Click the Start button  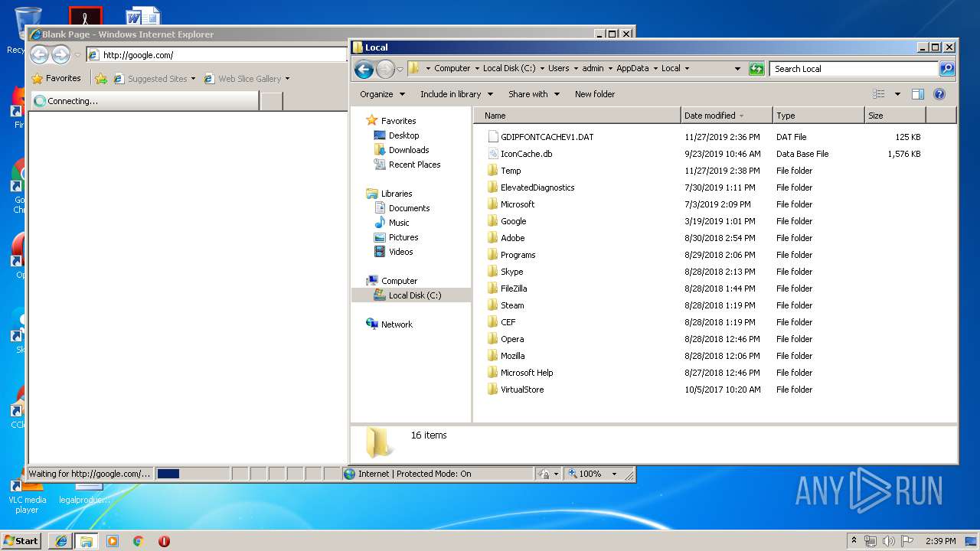click(x=22, y=540)
